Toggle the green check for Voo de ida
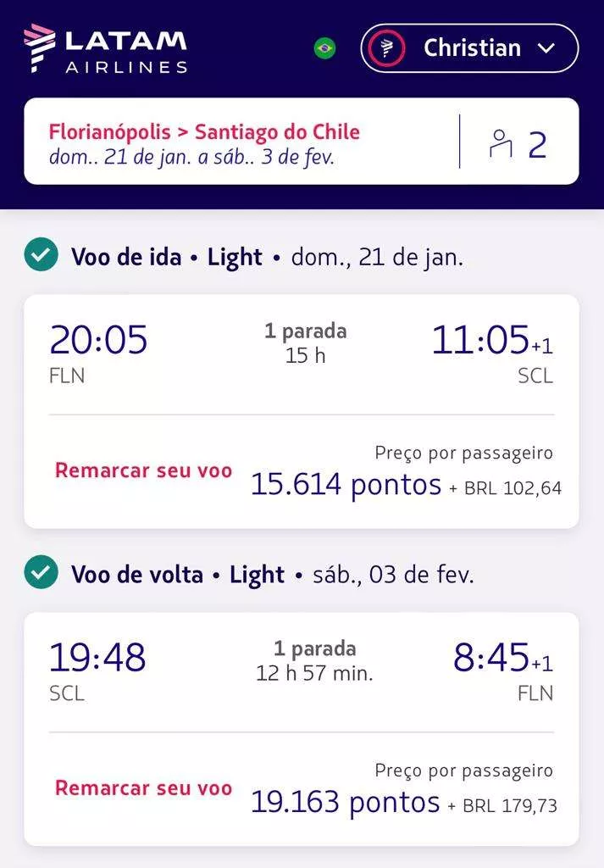This screenshot has height=868, width=604. [42, 255]
